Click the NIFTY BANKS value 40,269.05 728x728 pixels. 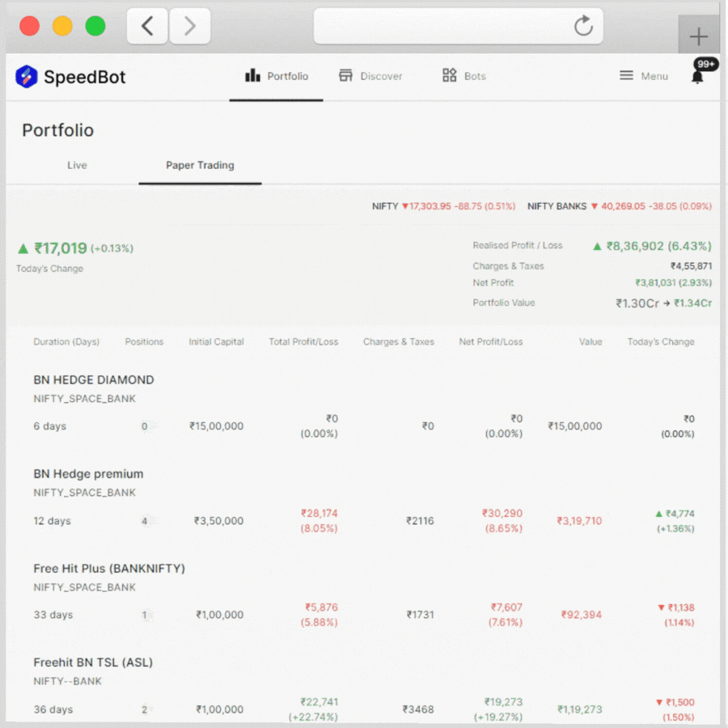click(623, 206)
